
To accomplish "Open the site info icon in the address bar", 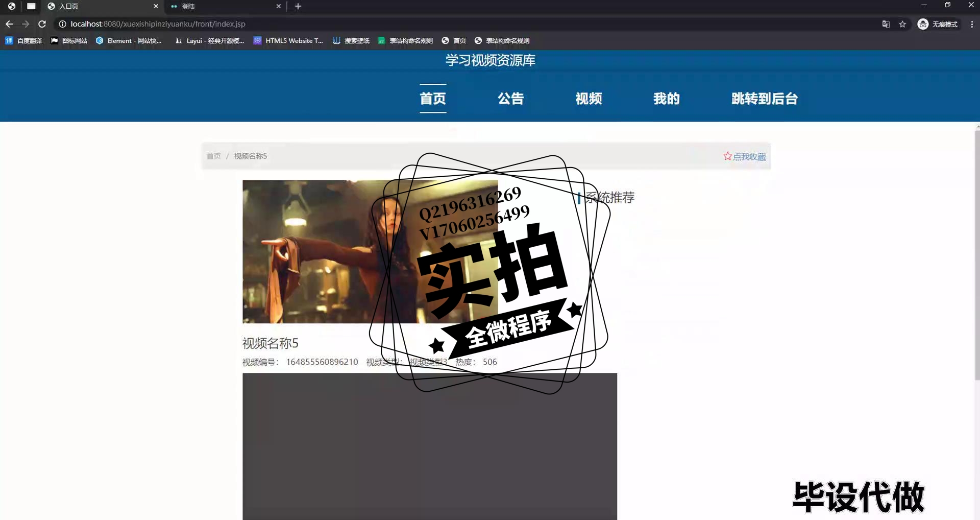I will point(62,24).
